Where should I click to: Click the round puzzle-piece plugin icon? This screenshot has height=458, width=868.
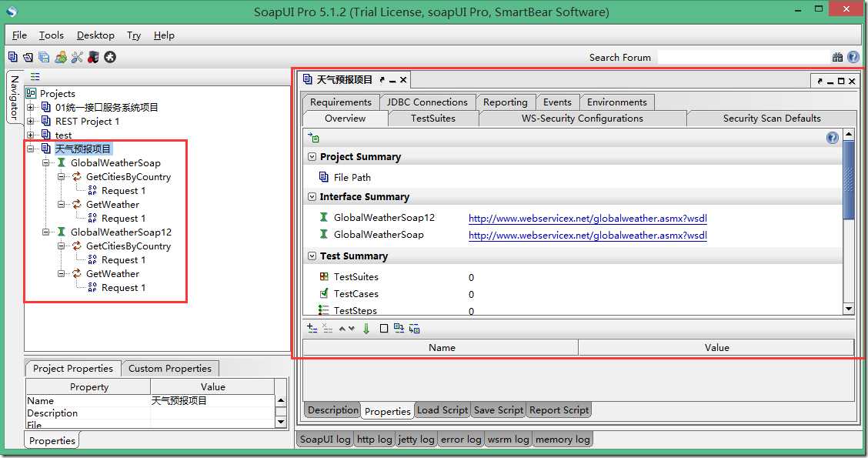tap(110, 57)
